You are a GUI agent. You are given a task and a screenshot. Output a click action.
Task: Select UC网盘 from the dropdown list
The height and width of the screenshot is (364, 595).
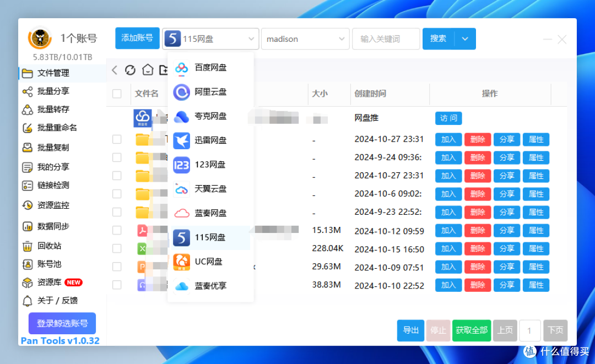coord(210,262)
